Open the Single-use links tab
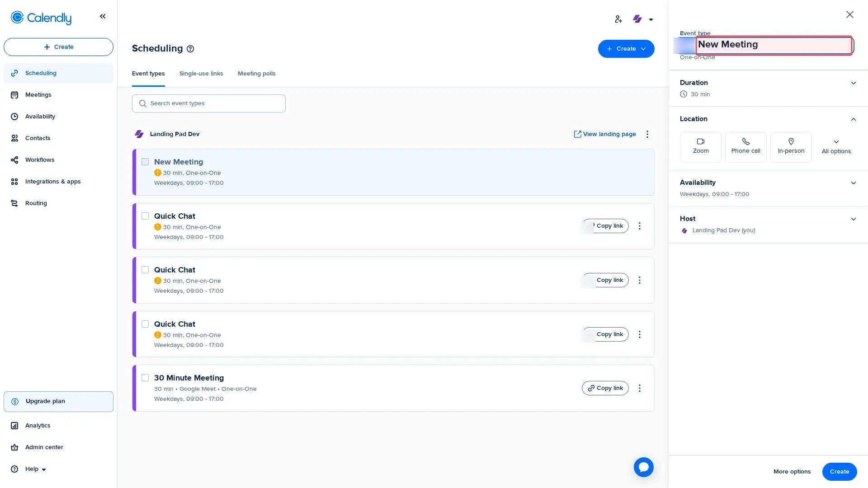 click(201, 73)
